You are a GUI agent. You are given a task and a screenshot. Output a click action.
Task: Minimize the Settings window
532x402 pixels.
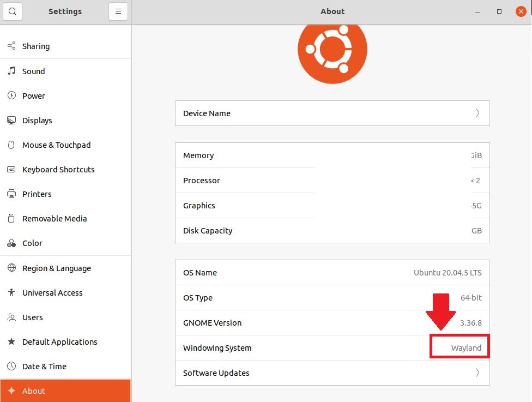pyautogui.click(x=477, y=12)
